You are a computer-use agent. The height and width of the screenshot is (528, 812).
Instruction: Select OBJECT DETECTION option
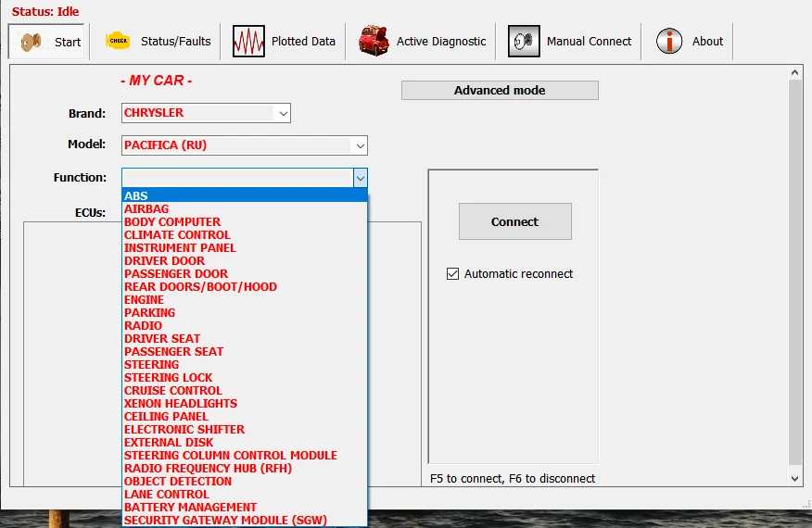245,481
